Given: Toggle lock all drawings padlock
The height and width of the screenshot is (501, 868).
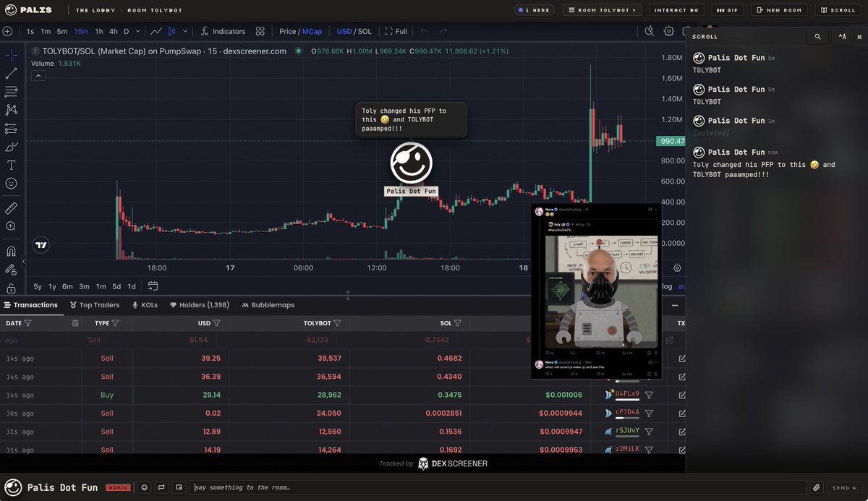Looking at the screenshot, I should [11, 288].
